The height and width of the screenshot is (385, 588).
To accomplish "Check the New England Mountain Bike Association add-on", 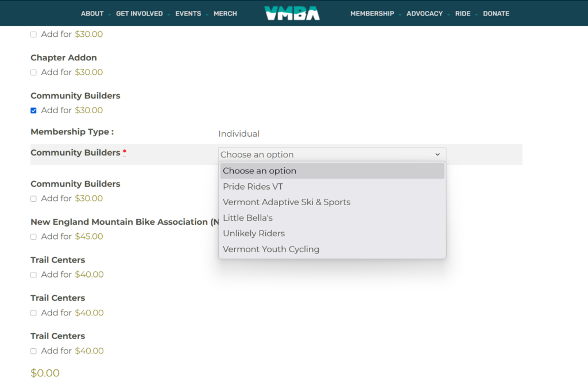I will click(33, 237).
